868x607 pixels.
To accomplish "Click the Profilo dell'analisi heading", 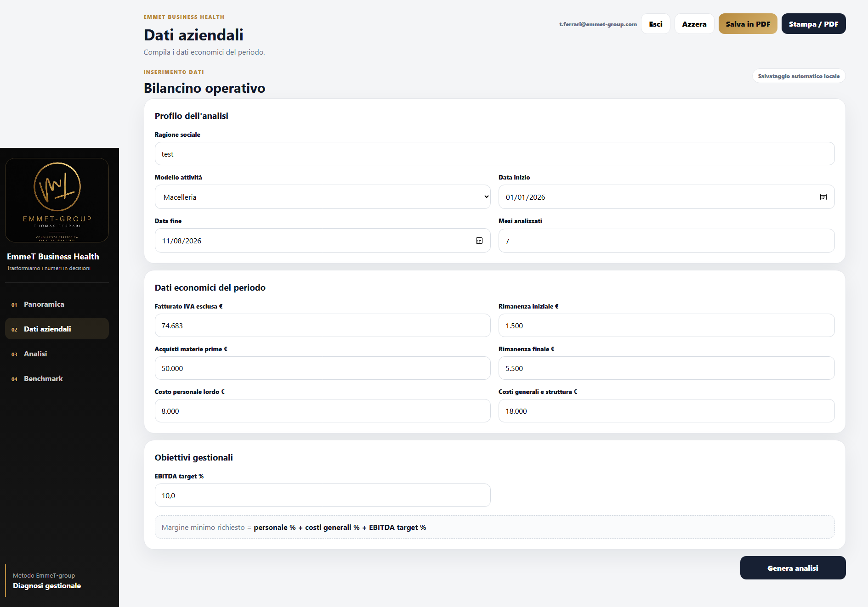I will pos(192,116).
